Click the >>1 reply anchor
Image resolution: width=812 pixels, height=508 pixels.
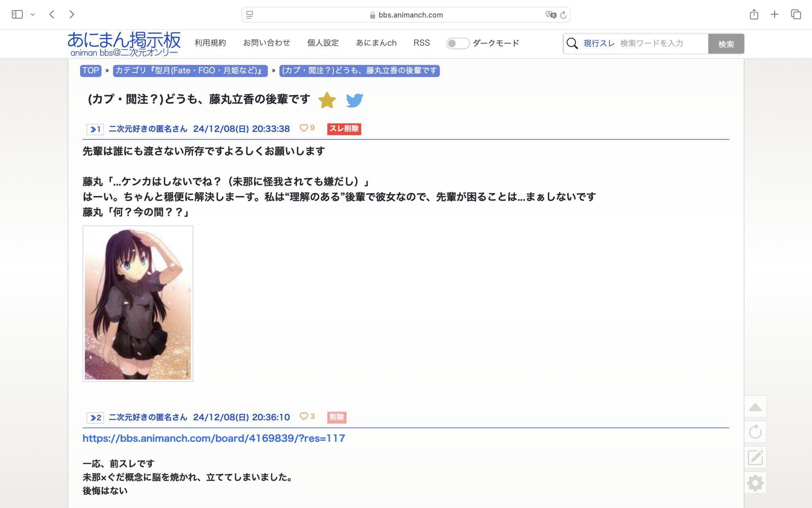(x=95, y=129)
